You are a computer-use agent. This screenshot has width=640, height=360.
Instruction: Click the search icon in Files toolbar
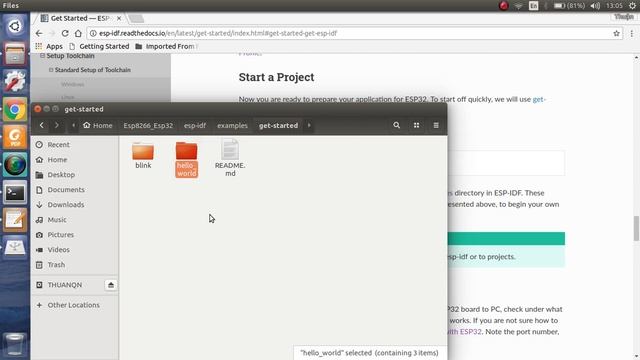396,125
